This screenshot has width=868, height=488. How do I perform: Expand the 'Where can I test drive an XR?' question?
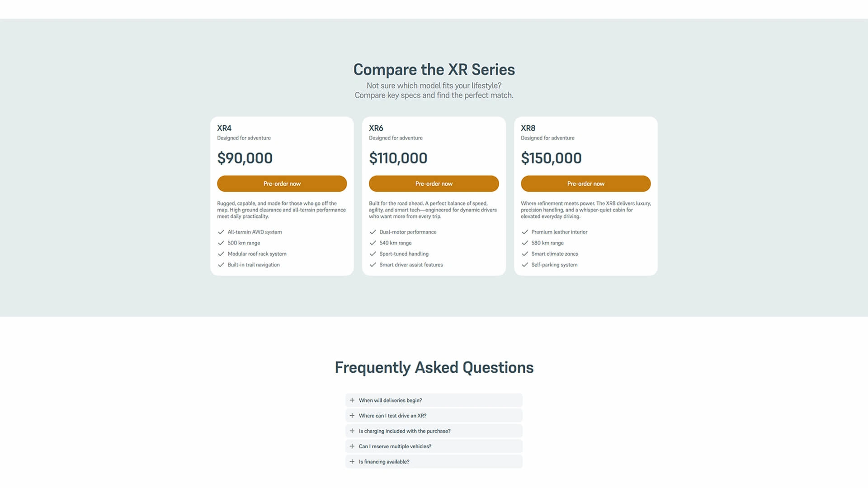[x=434, y=415]
